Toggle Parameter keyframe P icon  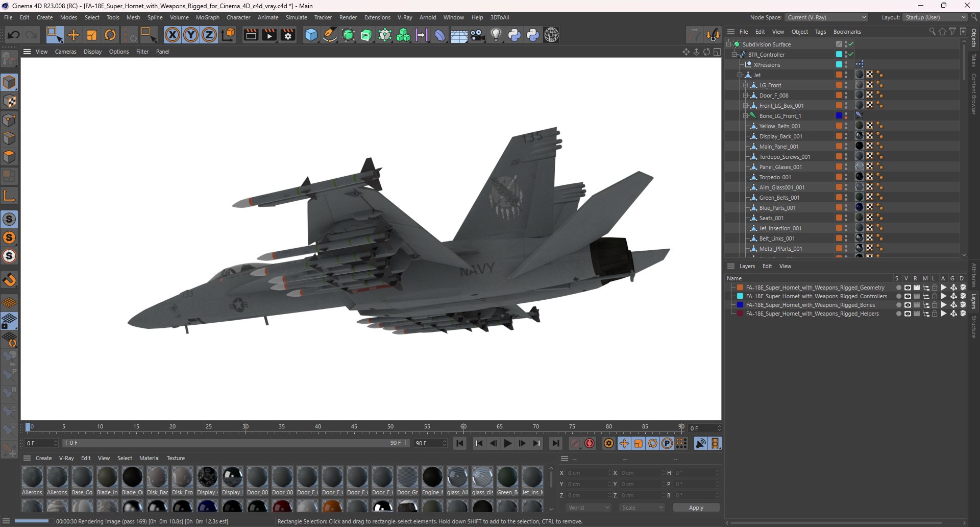tap(667, 443)
